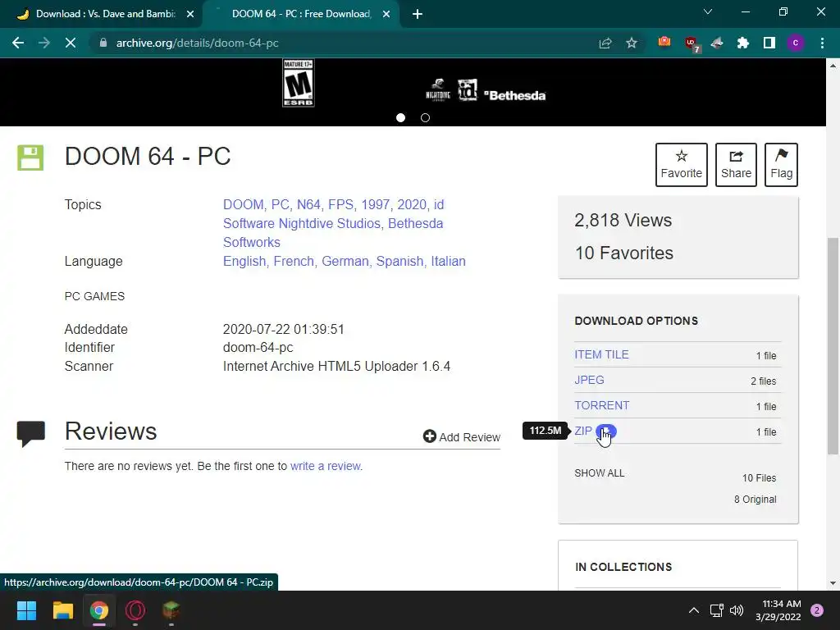
Task: Select the first carousel dot
Action: point(400,118)
